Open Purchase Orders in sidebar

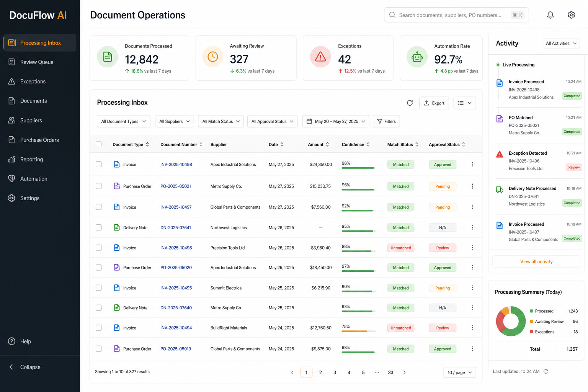(40, 140)
